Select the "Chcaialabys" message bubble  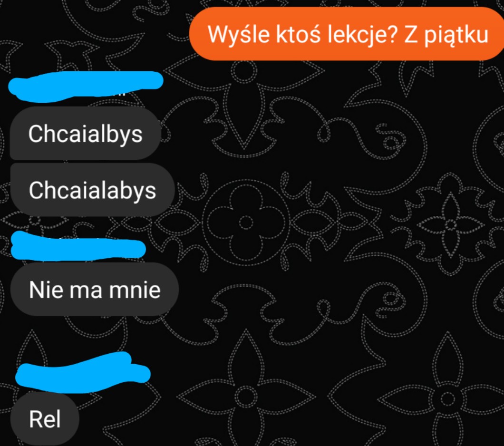point(92,190)
